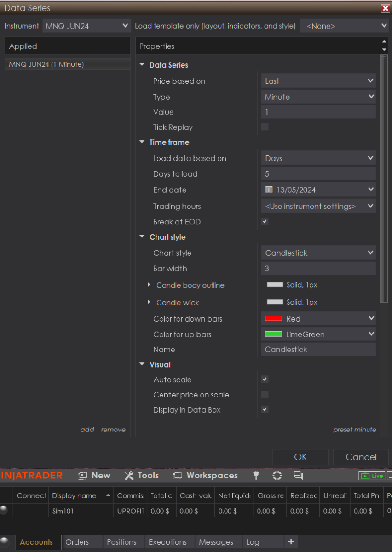Open the Connections plug icon
Screen dimensions: 392x552
[x=257, y=476]
